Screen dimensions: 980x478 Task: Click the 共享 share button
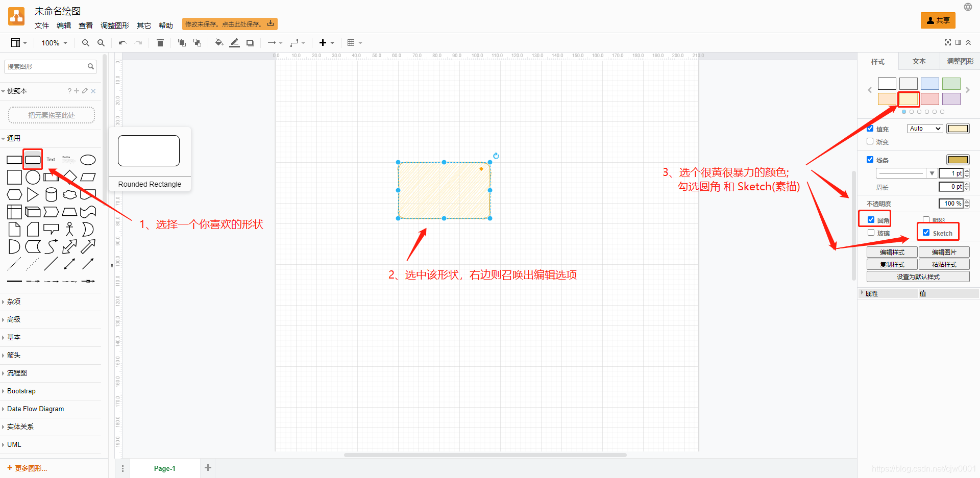938,20
